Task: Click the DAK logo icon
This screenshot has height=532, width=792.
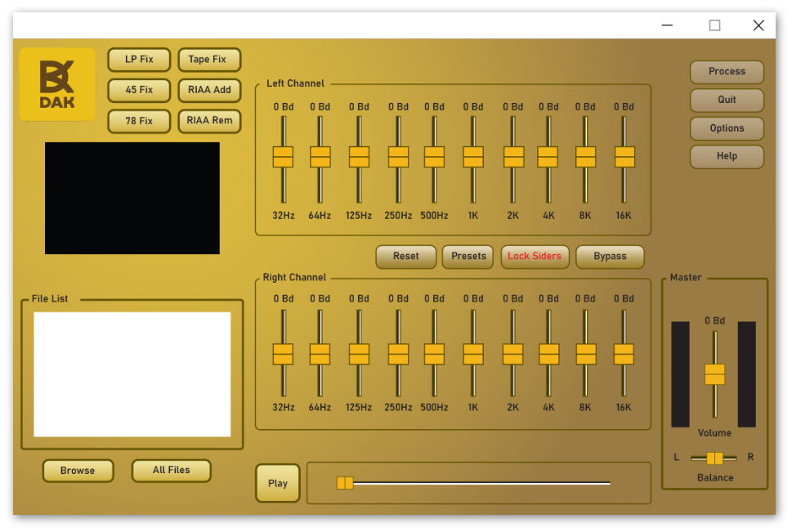Action: 57,84
